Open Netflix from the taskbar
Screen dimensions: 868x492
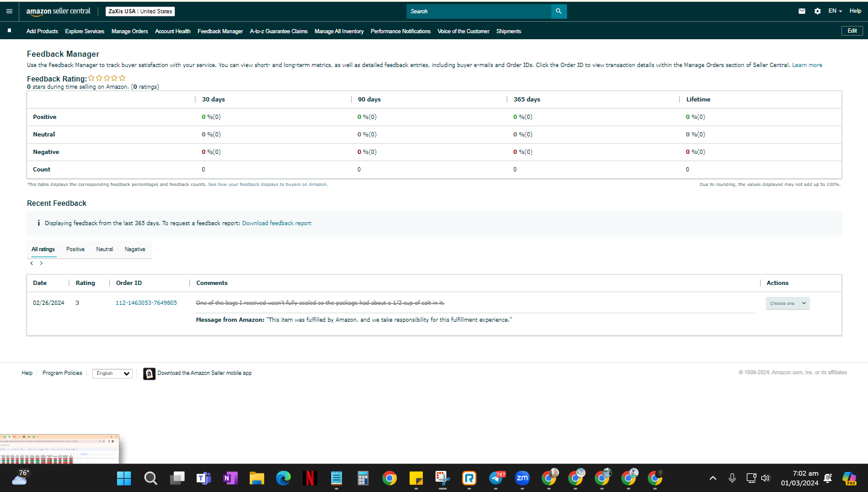click(x=310, y=479)
